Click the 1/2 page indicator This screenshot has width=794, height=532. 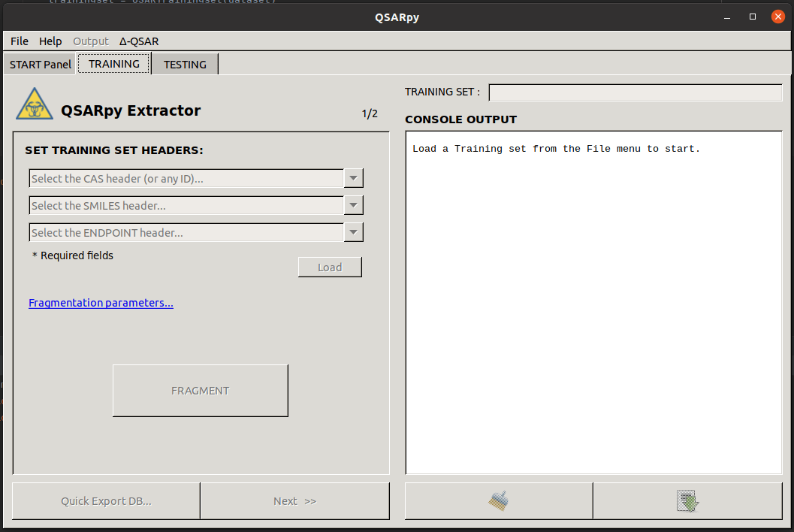(370, 113)
